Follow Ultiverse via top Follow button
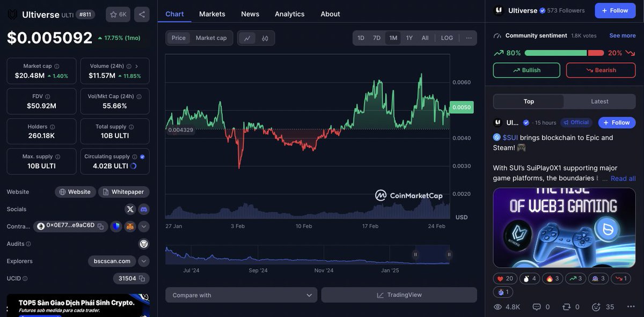 point(615,11)
